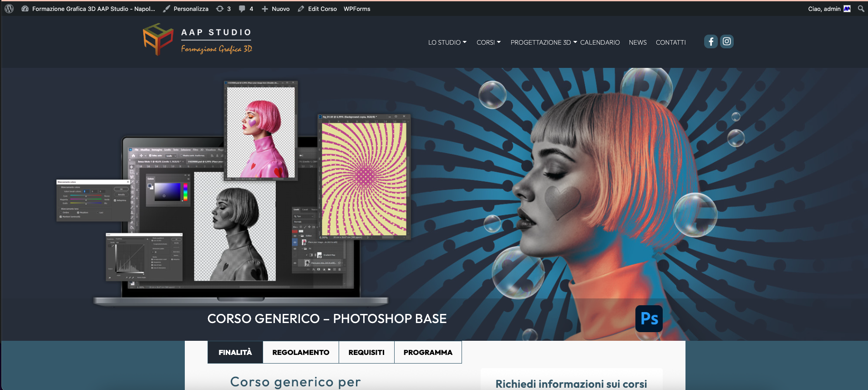Open the site dashboard from admin bar
This screenshot has width=868, height=390.
[x=88, y=9]
